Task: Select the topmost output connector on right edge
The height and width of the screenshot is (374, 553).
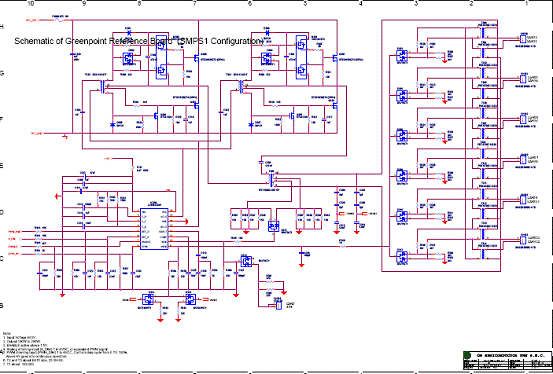Action: tap(523, 39)
